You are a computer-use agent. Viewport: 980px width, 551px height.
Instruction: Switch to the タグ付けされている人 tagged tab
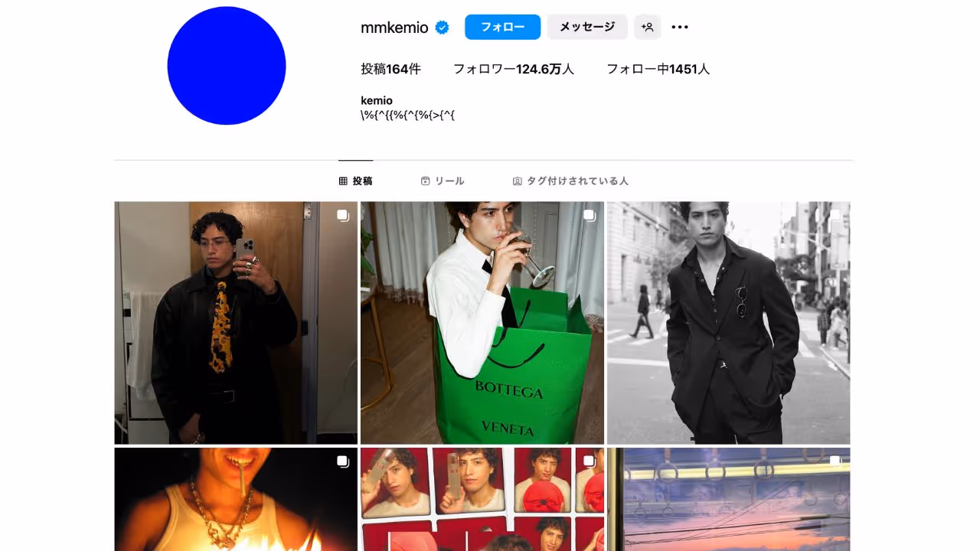click(570, 181)
